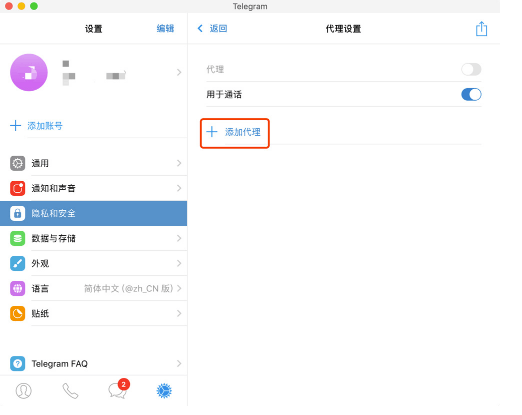Click the 隐私和安全 lock icon
Image resolution: width=522 pixels, height=415 pixels.
(17, 213)
